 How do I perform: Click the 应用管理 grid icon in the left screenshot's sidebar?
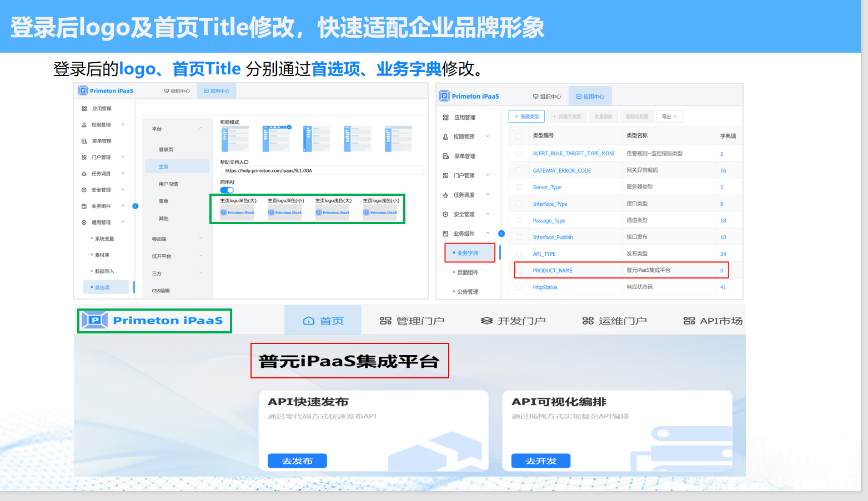click(x=84, y=109)
